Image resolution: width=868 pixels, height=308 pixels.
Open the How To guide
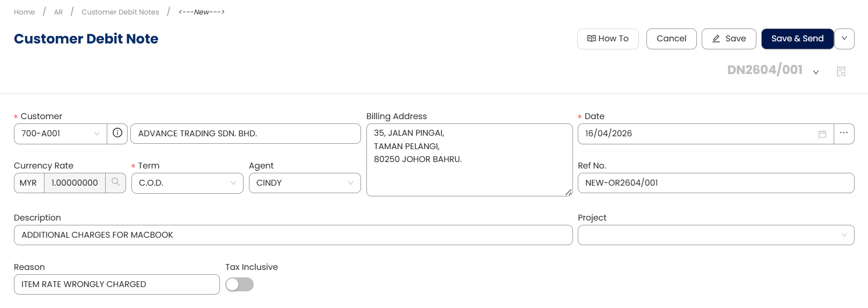point(608,39)
